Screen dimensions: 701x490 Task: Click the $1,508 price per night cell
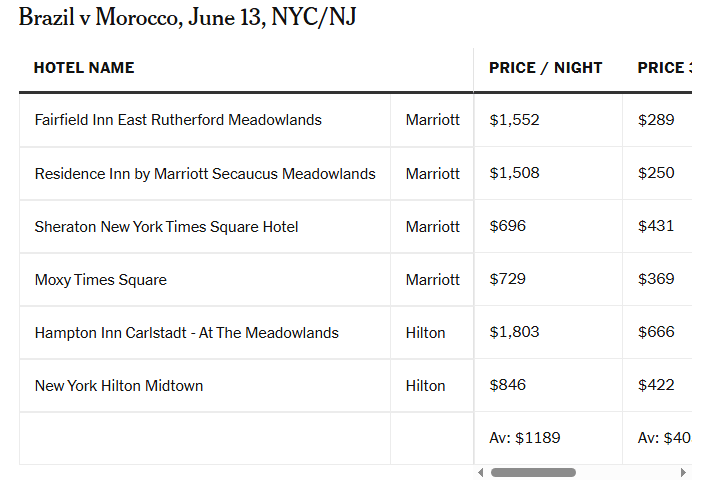[x=514, y=173]
